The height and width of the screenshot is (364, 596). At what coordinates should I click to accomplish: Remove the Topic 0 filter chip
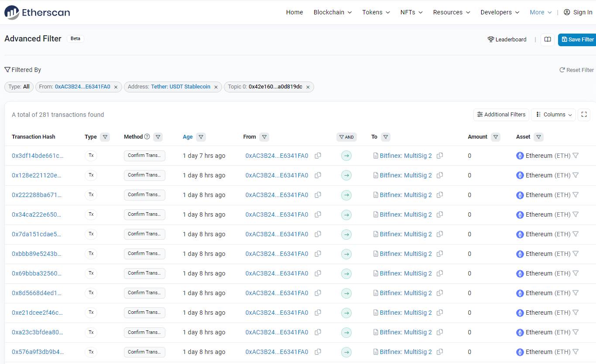tap(308, 87)
